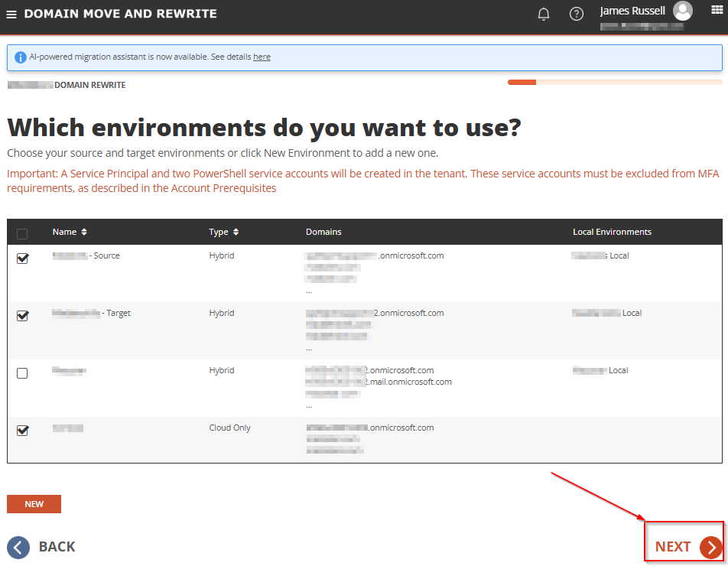Follow the 'here' link in the banner
Viewport: 728px width, 566px height.
tap(262, 57)
